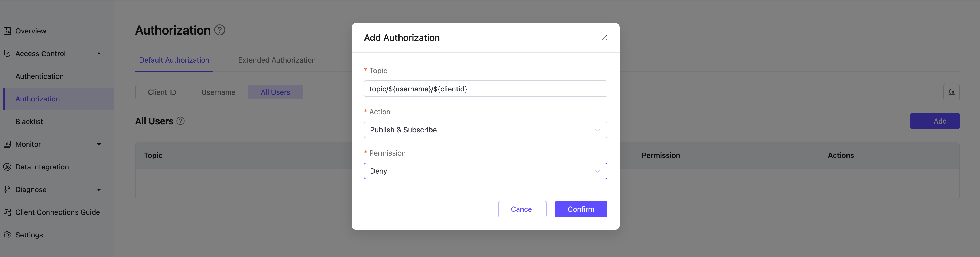Close the Add Authorization dialog
This screenshot has width=980, height=257.
coord(604,38)
